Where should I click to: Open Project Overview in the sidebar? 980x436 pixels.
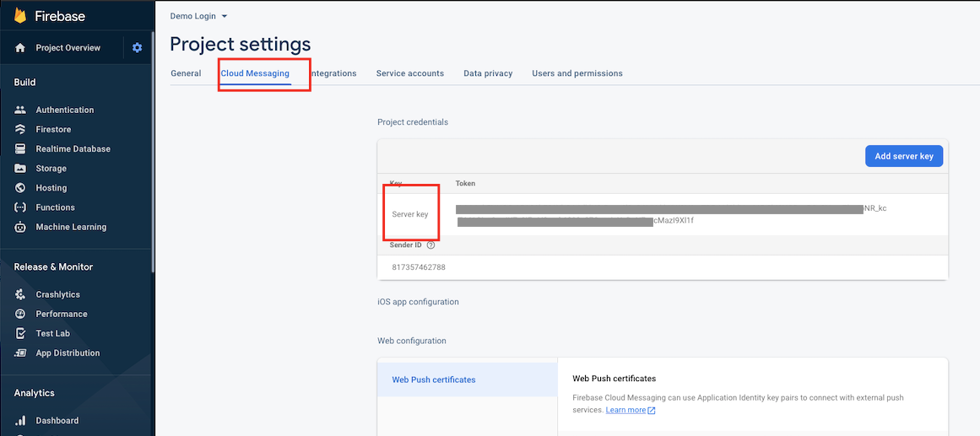tap(68, 47)
